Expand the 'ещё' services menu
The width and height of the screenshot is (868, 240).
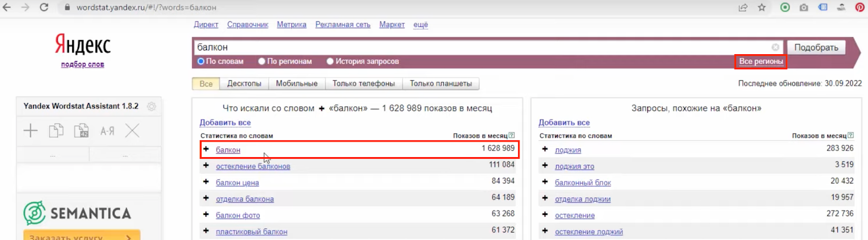[420, 25]
